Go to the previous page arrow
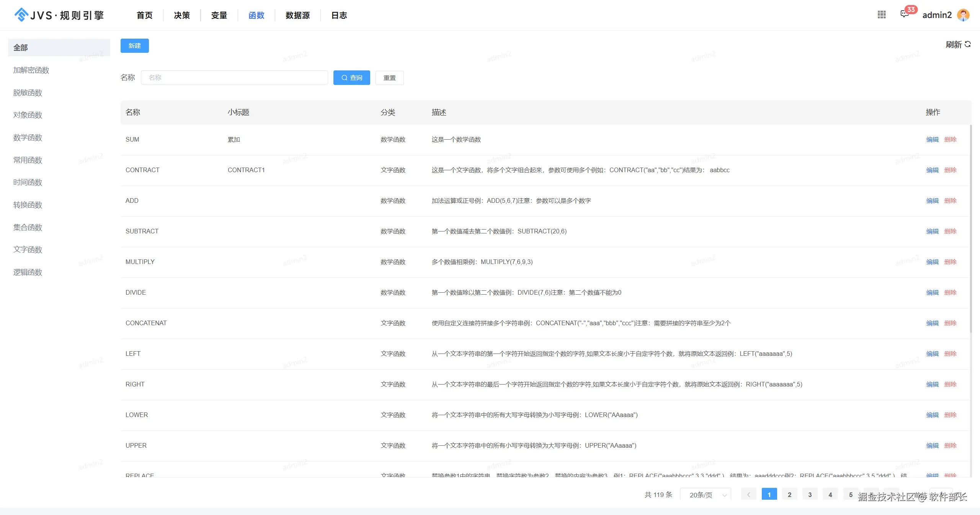This screenshot has width=980, height=515. (748, 495)
